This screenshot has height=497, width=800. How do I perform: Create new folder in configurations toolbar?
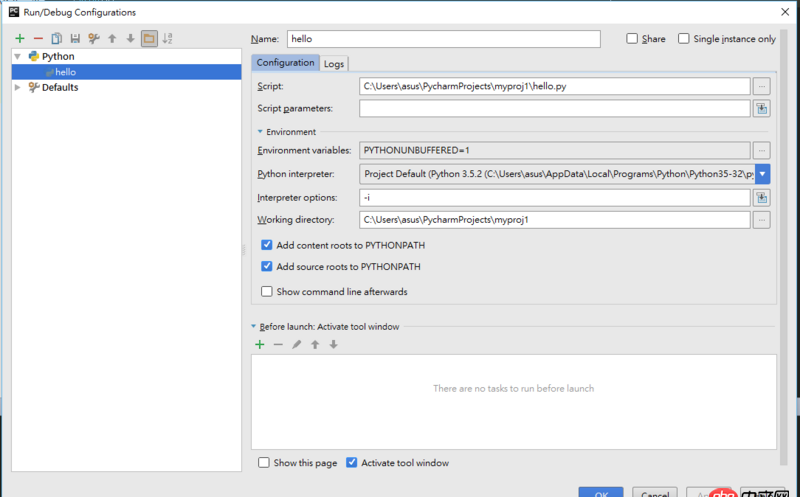149,38
